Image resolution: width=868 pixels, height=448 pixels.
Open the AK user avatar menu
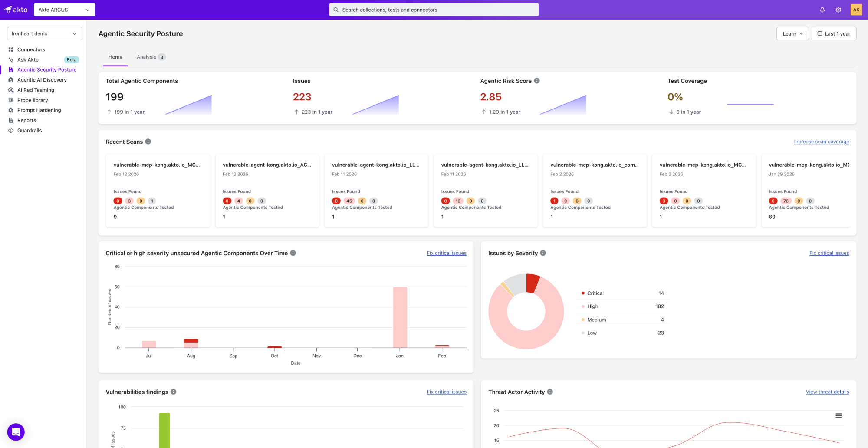(x=856, y=10)
